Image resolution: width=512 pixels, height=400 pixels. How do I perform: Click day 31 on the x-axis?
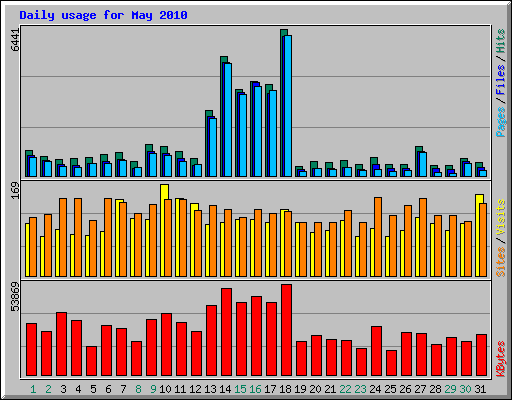[480, 389]
